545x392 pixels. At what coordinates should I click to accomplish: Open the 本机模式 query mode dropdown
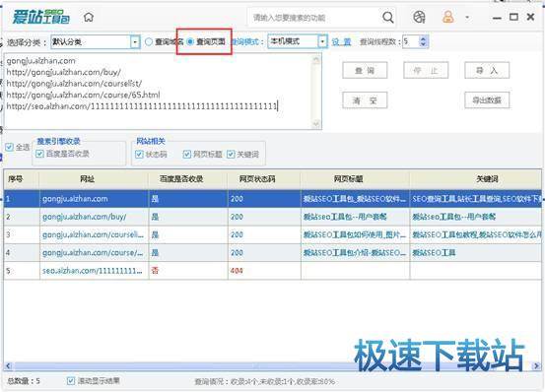point(298,41)
